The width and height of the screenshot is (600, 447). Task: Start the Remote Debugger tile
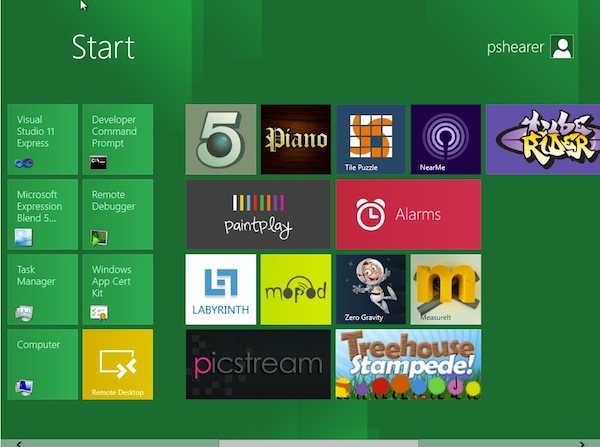point(117,214)
